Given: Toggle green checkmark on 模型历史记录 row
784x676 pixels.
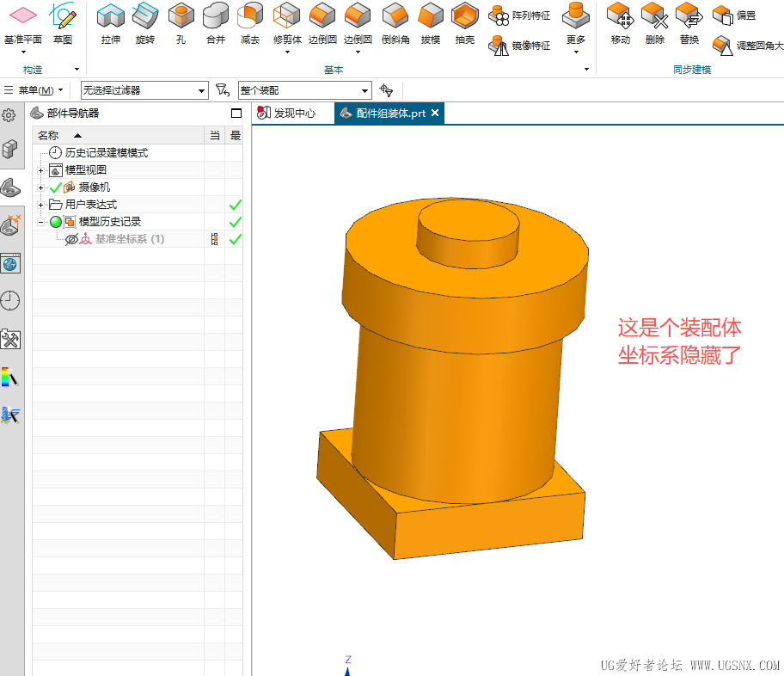Looking at the screenshot, I should point(235,222).
